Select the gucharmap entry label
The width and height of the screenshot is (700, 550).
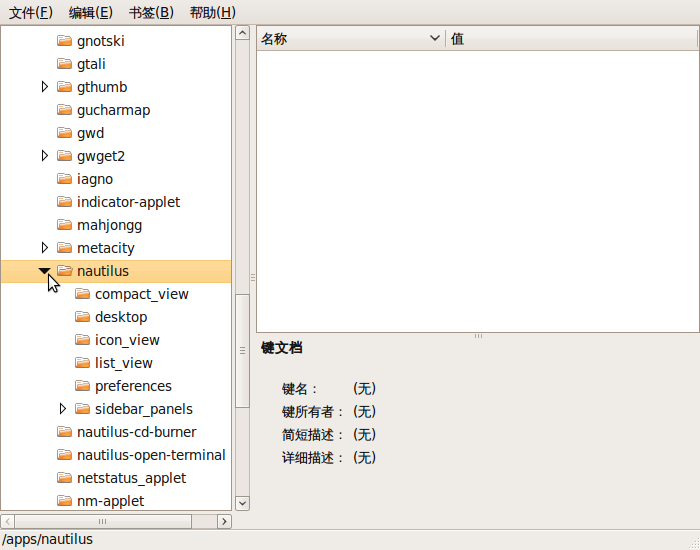point(113,110)
